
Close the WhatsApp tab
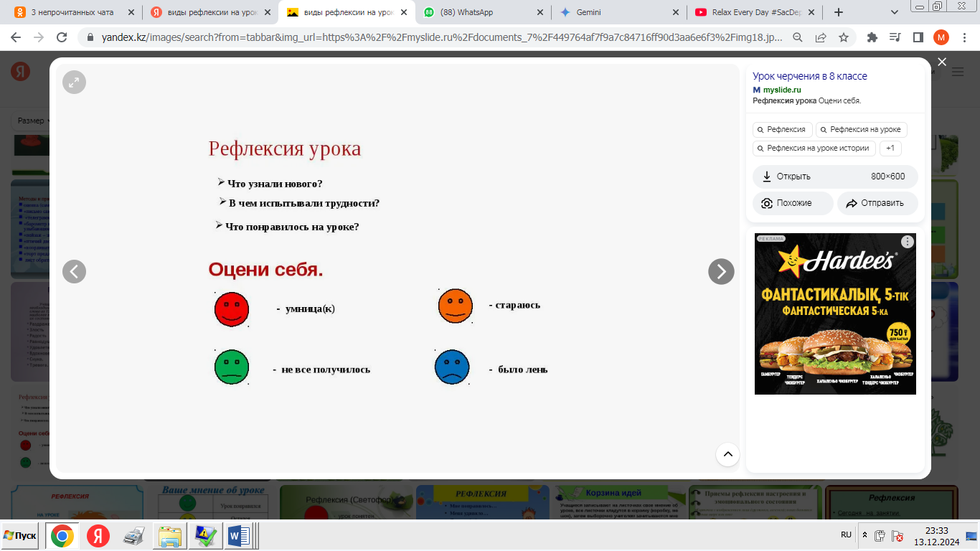(539, 12)
